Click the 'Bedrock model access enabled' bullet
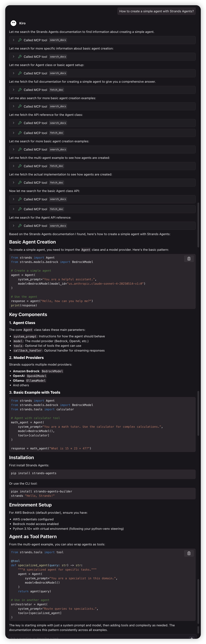Screen dimensions: 206x644 point(36,524)
